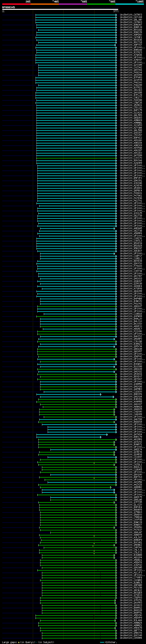This screenshot has height=644, width=146.
Task: Select the UniRef100_C8VAM4 label
Action: (131, 638)
